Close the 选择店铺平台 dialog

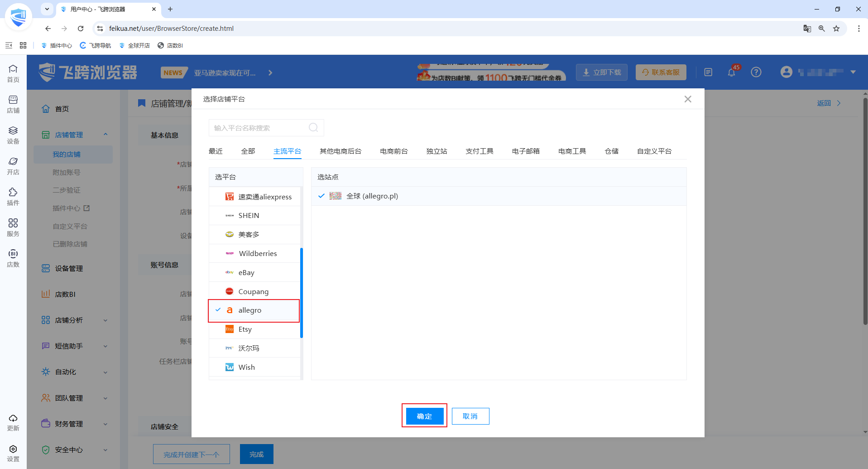tap(688, 99)
